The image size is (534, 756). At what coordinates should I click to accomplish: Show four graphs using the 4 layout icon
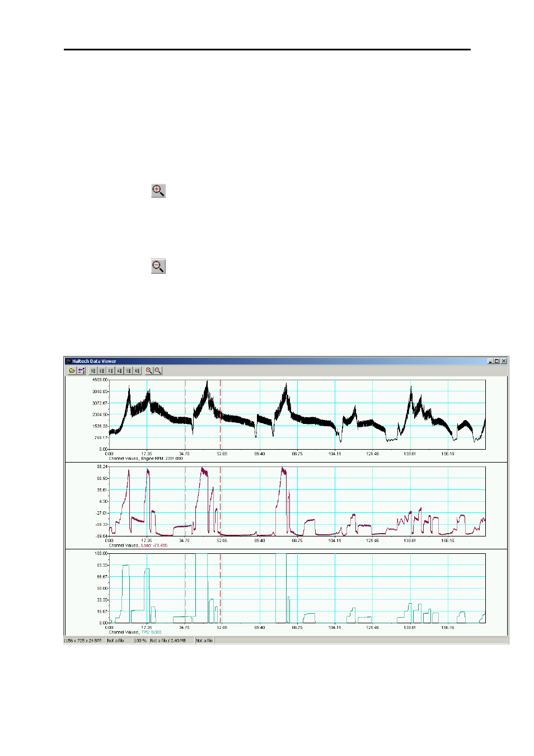click(120, 371)
